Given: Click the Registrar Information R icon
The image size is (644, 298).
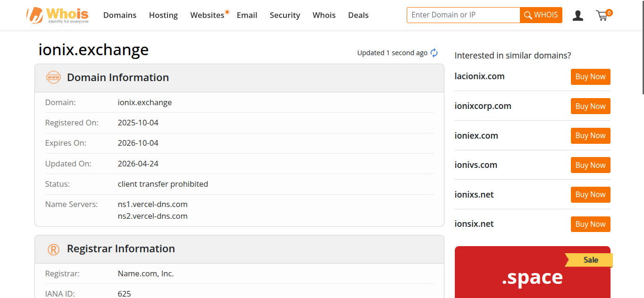Looking at the screenshot, I should [x=53, y=249].
